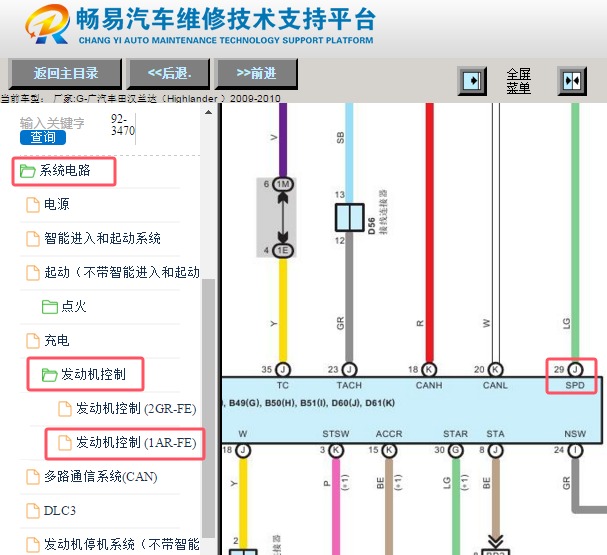Screen dimensions: 607x555
Task: Click the 点火 green folder icon
Action: pyautogui.click(x=50, y=307)
